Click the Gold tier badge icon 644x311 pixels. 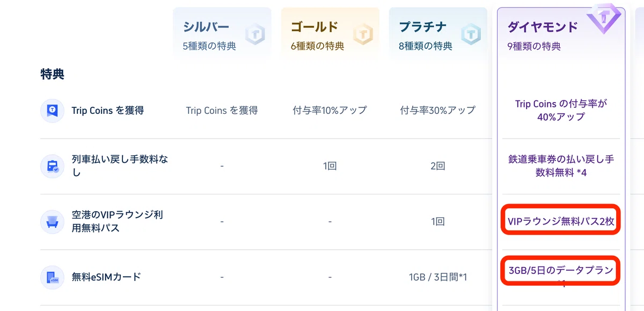363,35
